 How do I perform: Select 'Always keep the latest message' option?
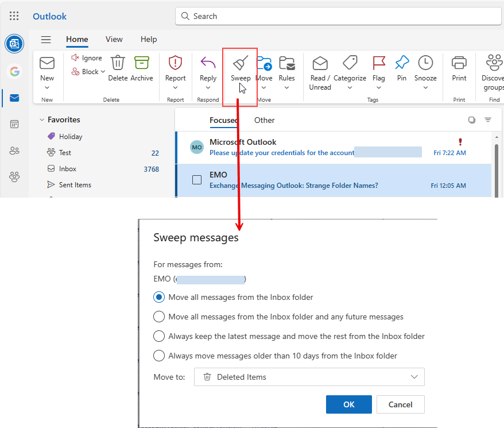pos(159,336)
